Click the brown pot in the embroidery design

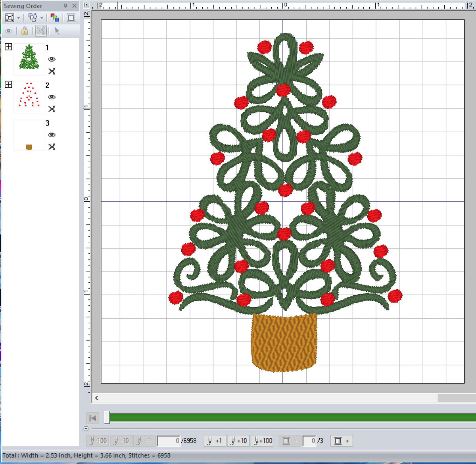(x=284, y=343)
